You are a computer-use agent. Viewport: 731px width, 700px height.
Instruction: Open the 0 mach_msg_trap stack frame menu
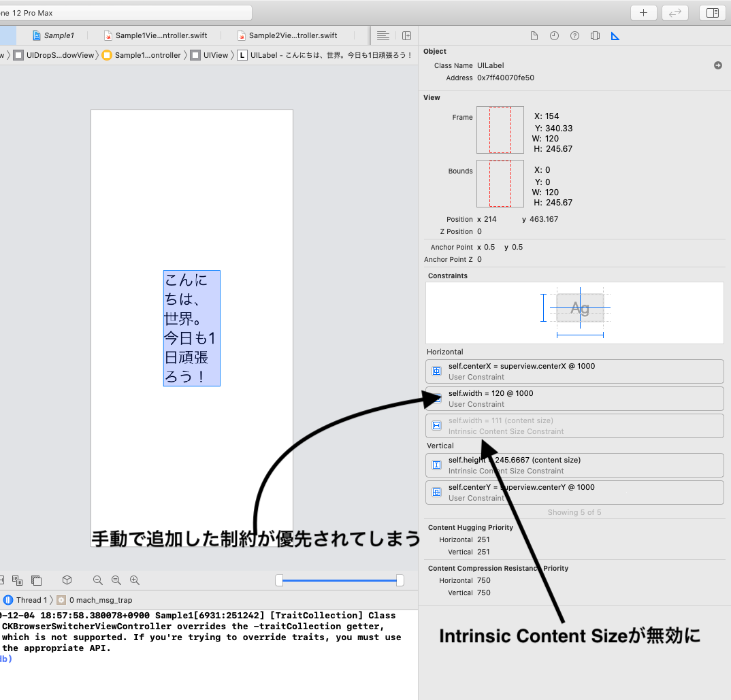pyautogui.click(x=94, y=600)
